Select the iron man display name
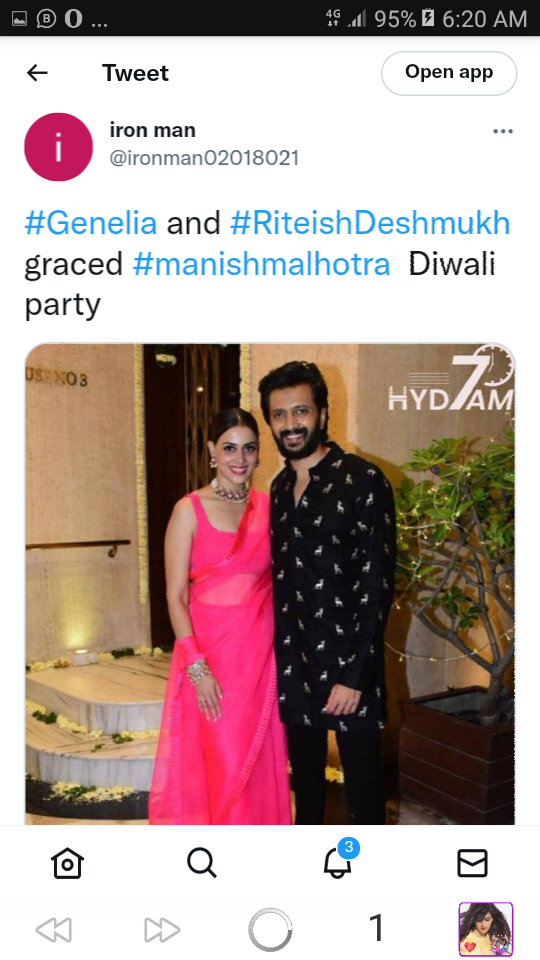The width and height of the screenshot is (540, 960). [152, 130]
